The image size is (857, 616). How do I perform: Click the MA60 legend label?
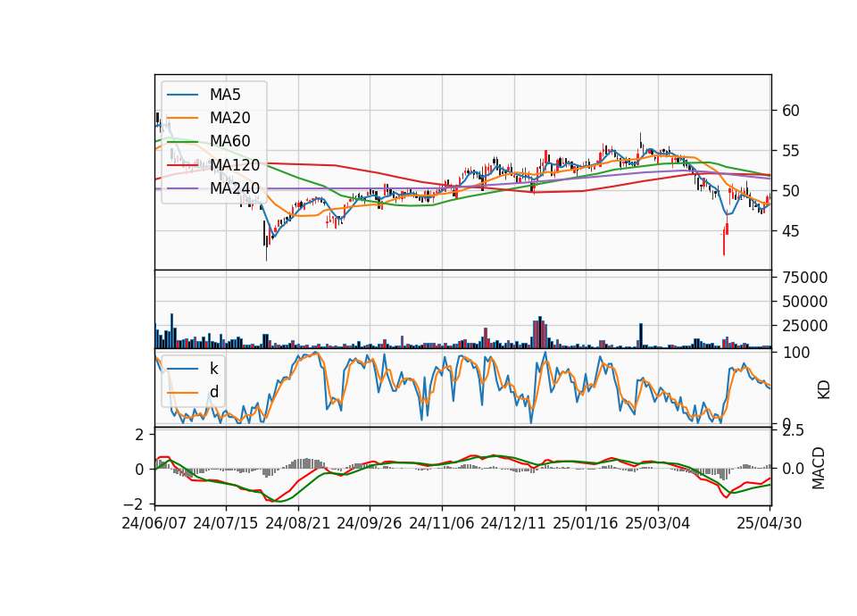coord(229,141)
